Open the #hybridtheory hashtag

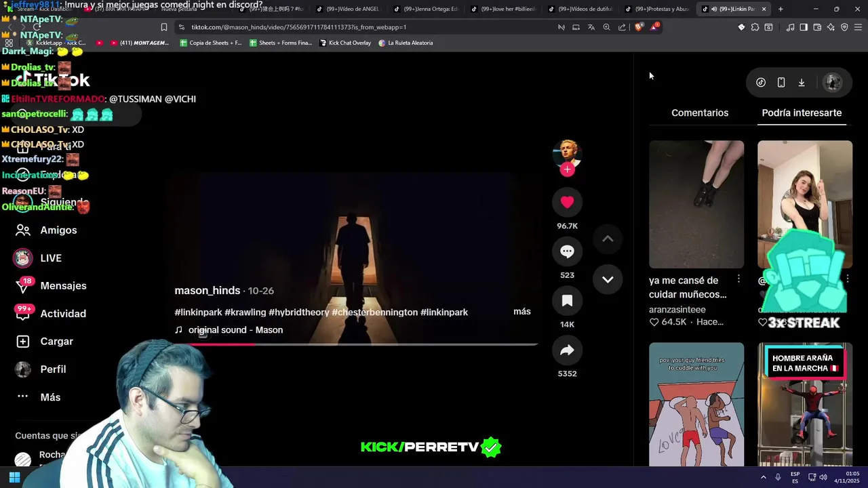pyautogui.click(x=298, y=312)
